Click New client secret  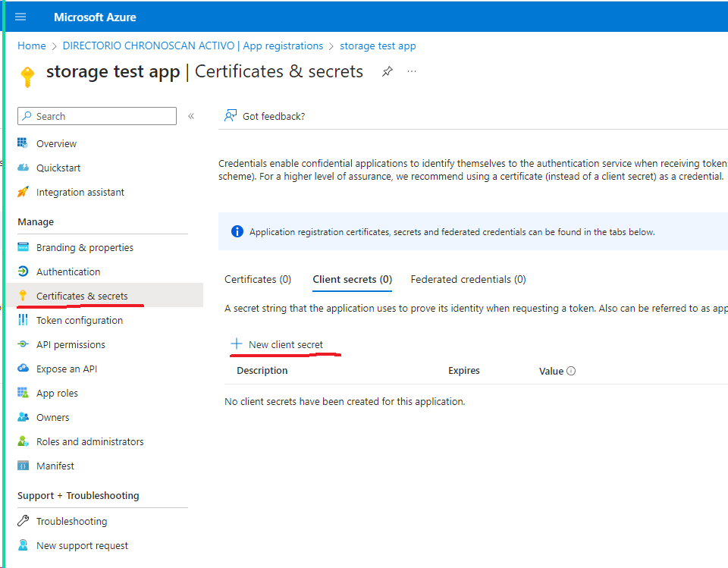[278, 344]
